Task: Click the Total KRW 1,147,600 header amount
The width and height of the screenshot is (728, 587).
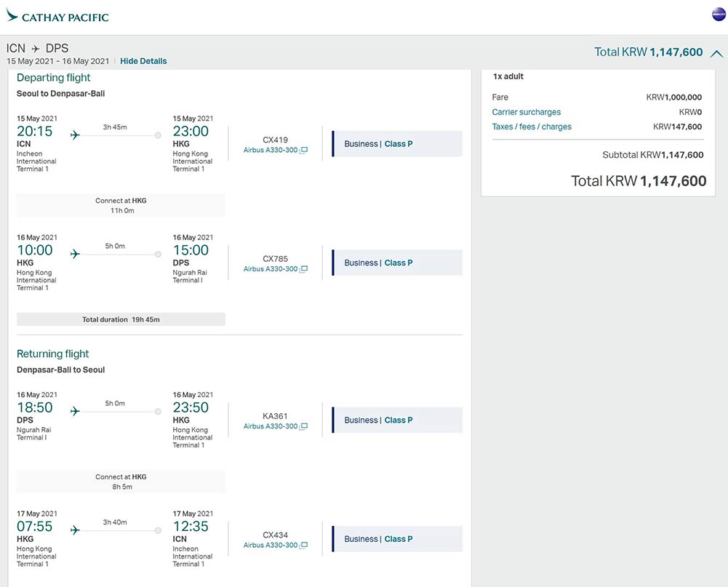Action: point(648,52)
